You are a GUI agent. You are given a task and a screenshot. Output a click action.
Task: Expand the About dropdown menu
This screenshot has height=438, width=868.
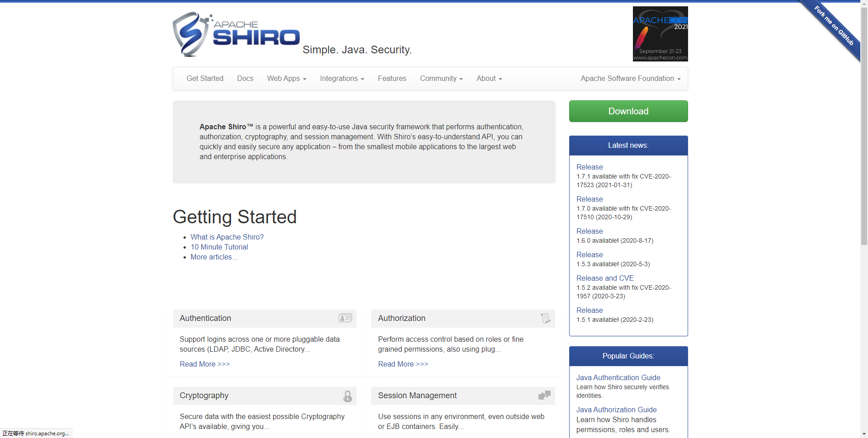pos(489,79)
